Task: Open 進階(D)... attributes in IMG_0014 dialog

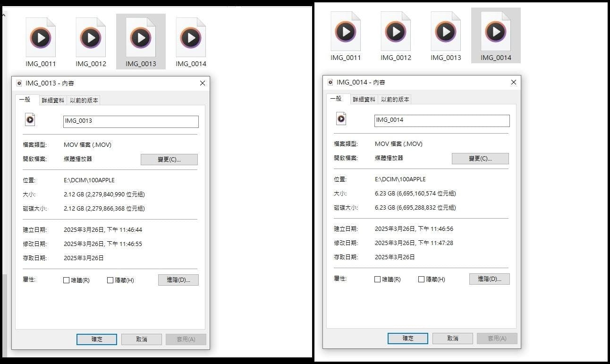Action: coord(490,279)
